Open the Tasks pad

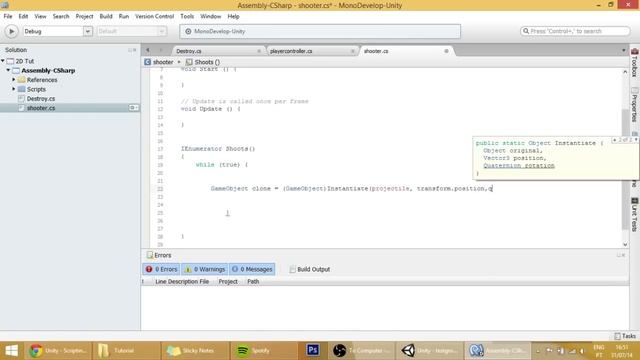click(625, 336)
